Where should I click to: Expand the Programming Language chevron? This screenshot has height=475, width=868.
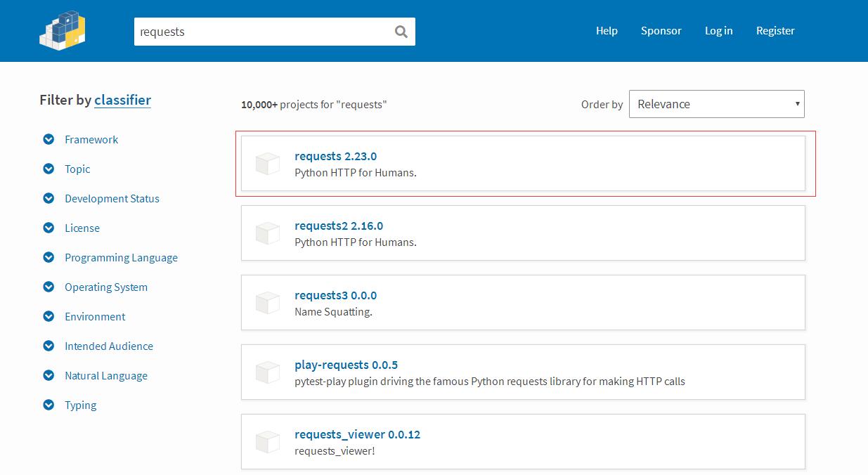click(x=48, y=257)
